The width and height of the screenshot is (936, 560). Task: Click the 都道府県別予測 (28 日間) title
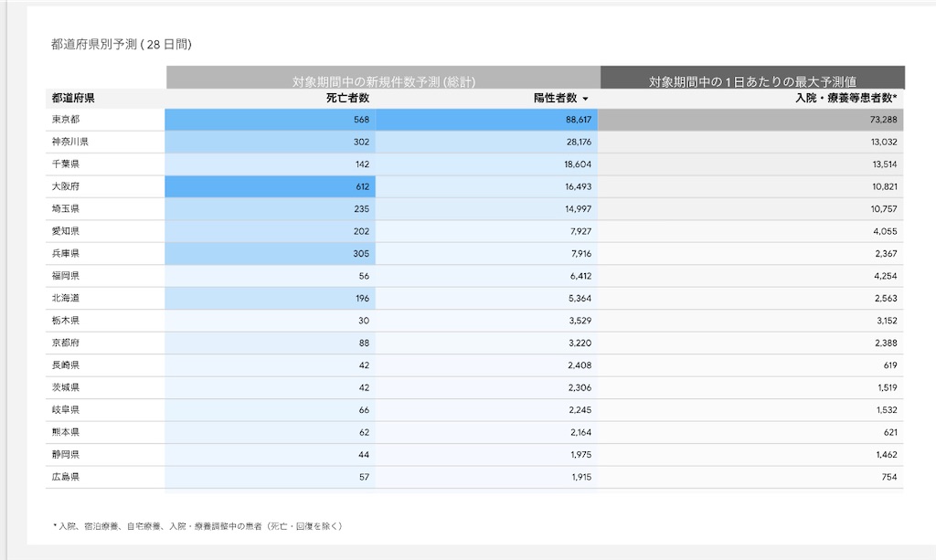coord(122,44)
